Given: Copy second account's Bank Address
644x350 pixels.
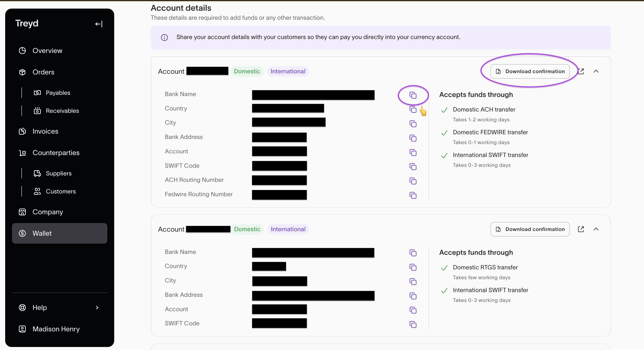Looking at the screenshot, I should (x=413, y=296).
